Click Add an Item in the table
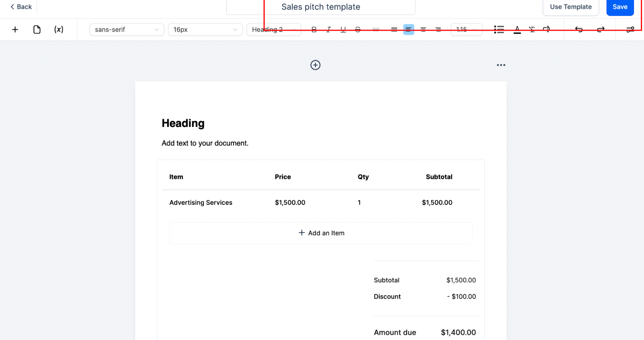 tap(321, 233)
